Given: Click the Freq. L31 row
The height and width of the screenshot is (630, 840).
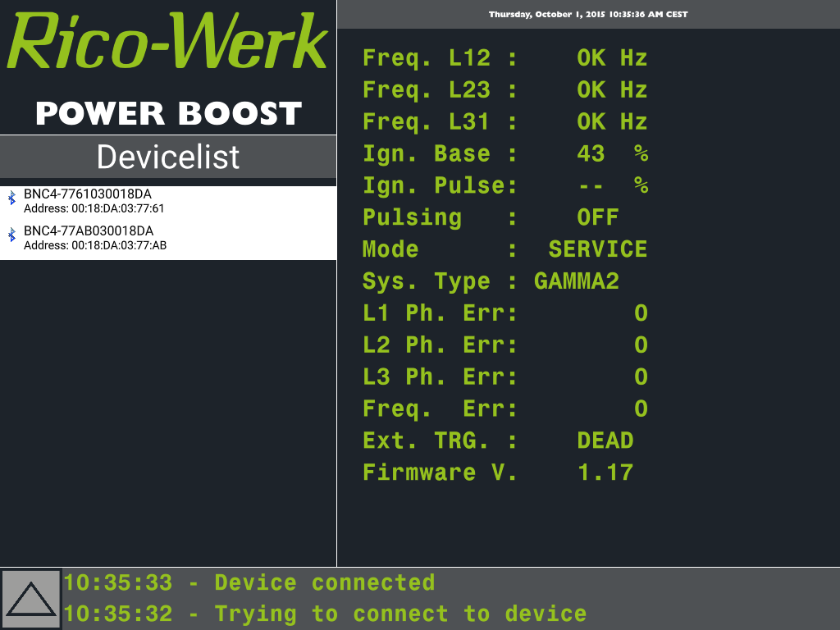Looking at the screenshot, I should tap(505, 121).
